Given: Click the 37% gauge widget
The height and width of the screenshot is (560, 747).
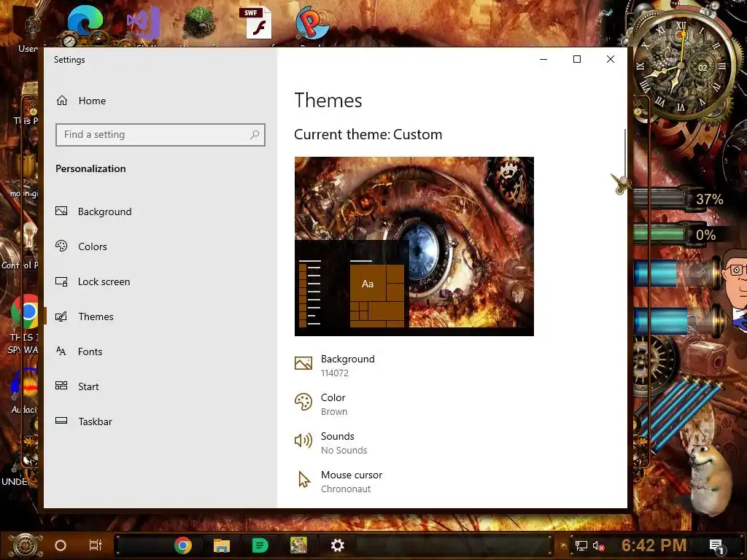Looking at the screenshot, I should (680, 198).
